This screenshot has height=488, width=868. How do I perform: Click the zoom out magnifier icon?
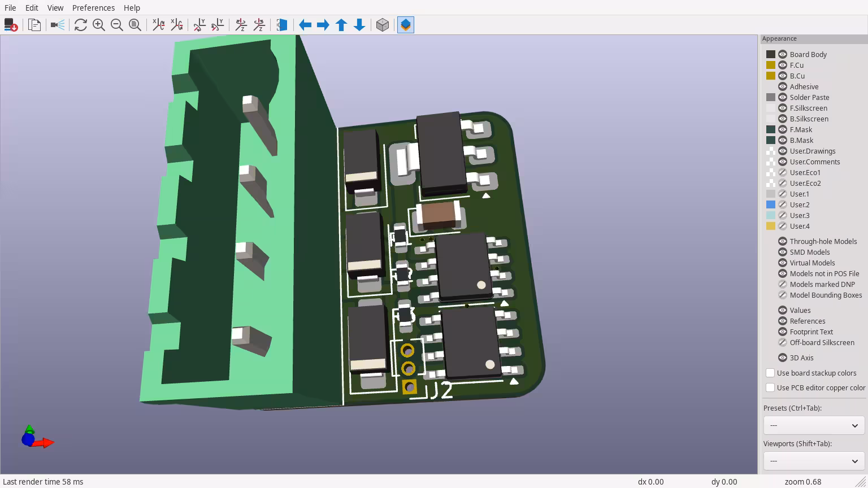click(117, 25)
